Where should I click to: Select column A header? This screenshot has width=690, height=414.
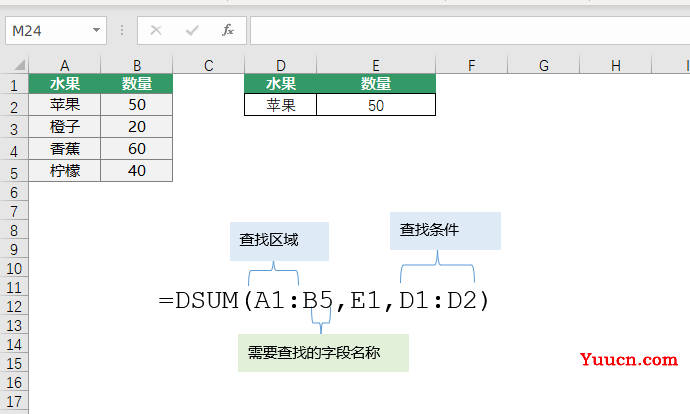[65, 66]
